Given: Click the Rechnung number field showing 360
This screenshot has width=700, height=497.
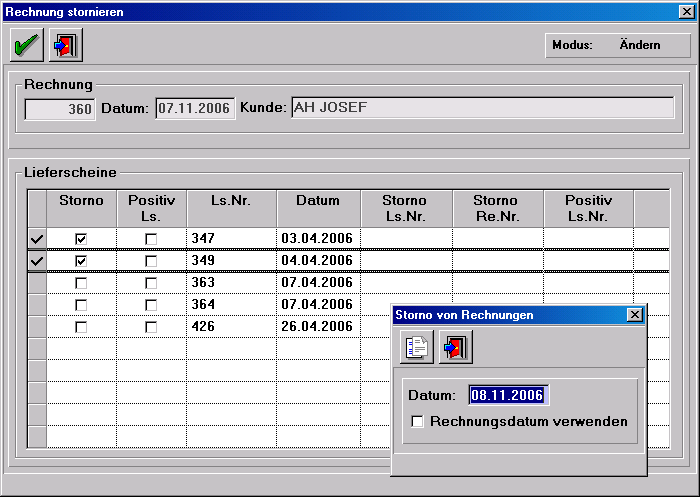Looking at the screenshot, I should [60, 108].
